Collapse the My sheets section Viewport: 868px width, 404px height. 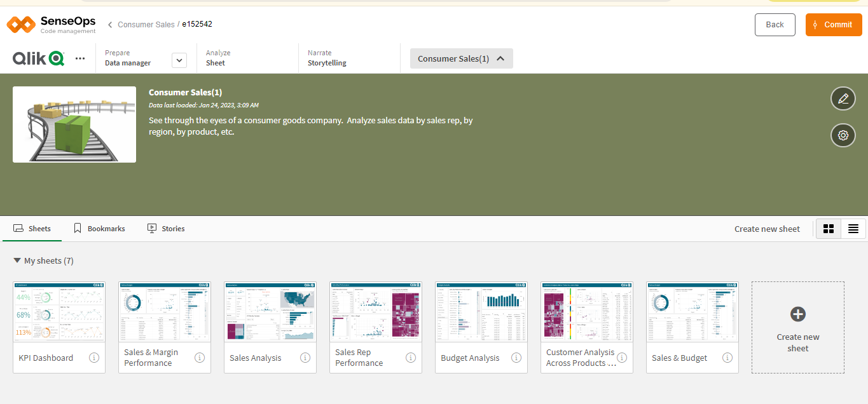(16, 260)
